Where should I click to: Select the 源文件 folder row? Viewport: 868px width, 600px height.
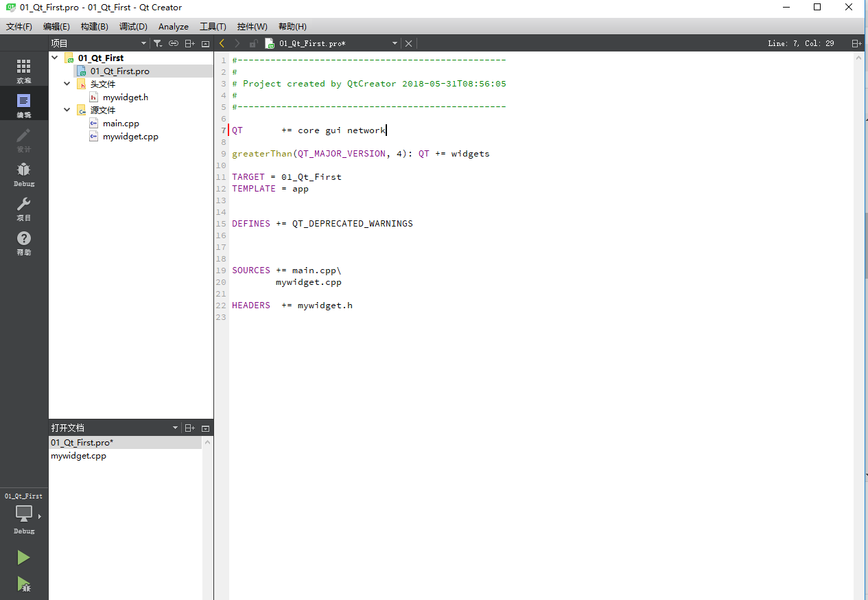point(103,111)
